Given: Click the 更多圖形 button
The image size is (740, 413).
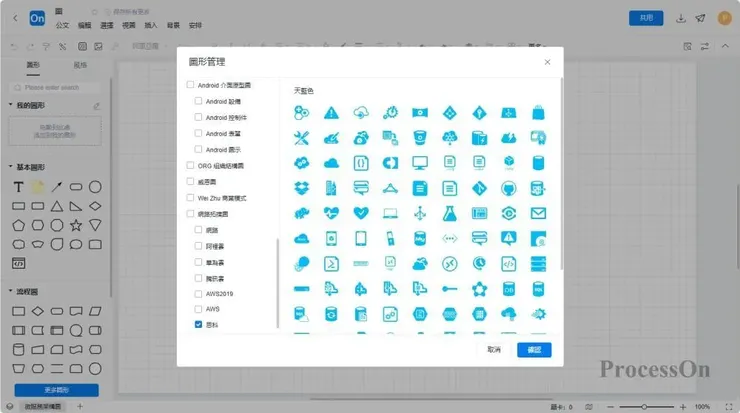Looking at the screenshot, I should pyautogui.click(x=57, y=390).
